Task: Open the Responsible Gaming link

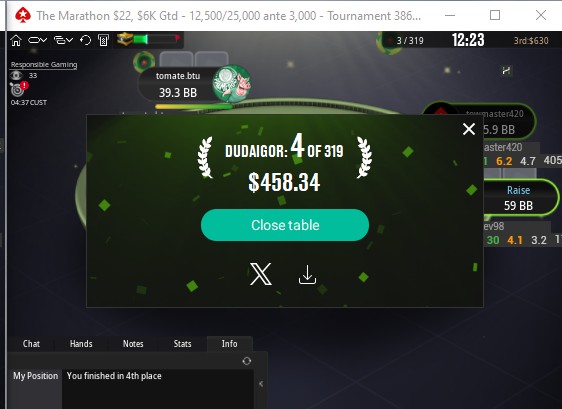Action: pos(44,65)
